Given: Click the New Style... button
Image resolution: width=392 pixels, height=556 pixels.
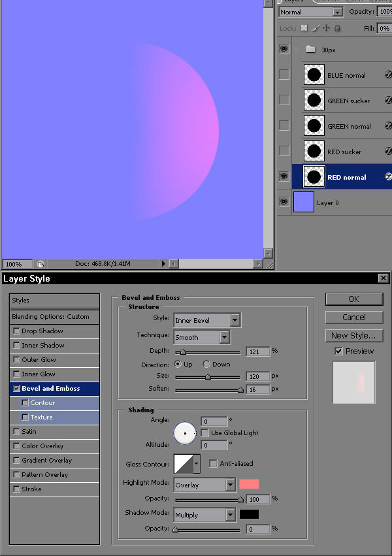Looking at the screenshot, I should [x=353, y=335].
